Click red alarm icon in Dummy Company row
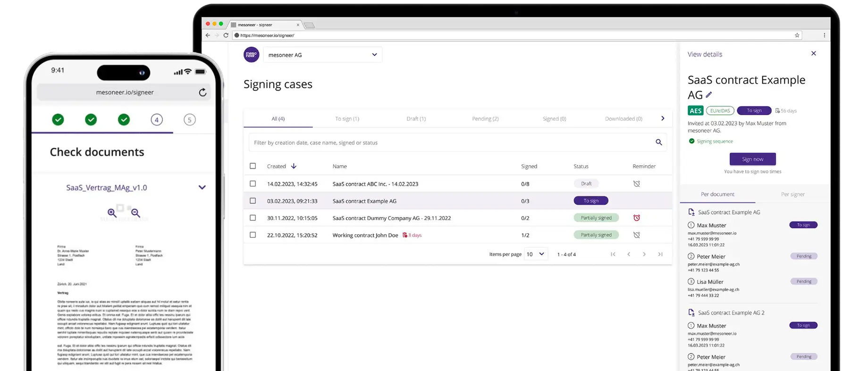 click(637, 218)
